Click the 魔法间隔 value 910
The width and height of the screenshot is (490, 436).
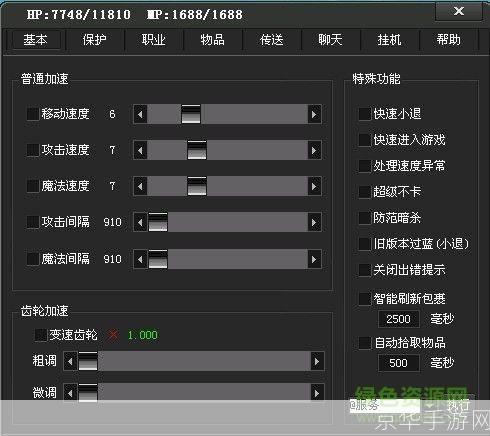pyautogui.click(x=112, y=259)
